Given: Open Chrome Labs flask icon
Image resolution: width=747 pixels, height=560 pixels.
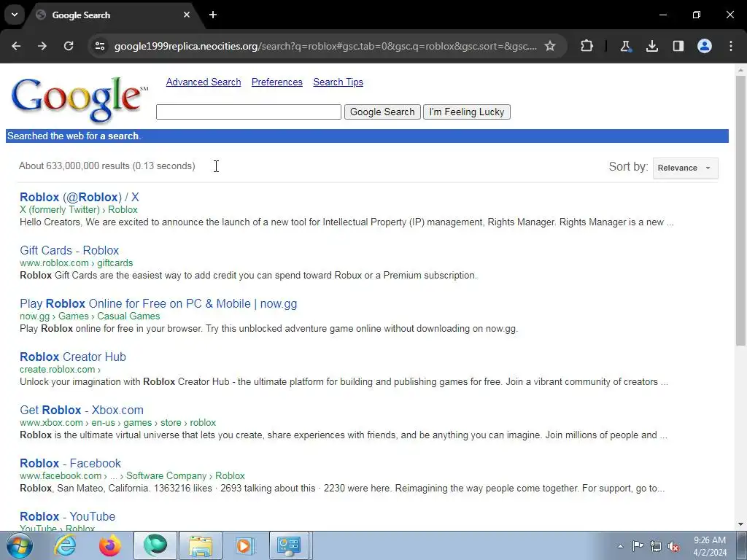Looking at the screenshot, I should coord(625,46).
